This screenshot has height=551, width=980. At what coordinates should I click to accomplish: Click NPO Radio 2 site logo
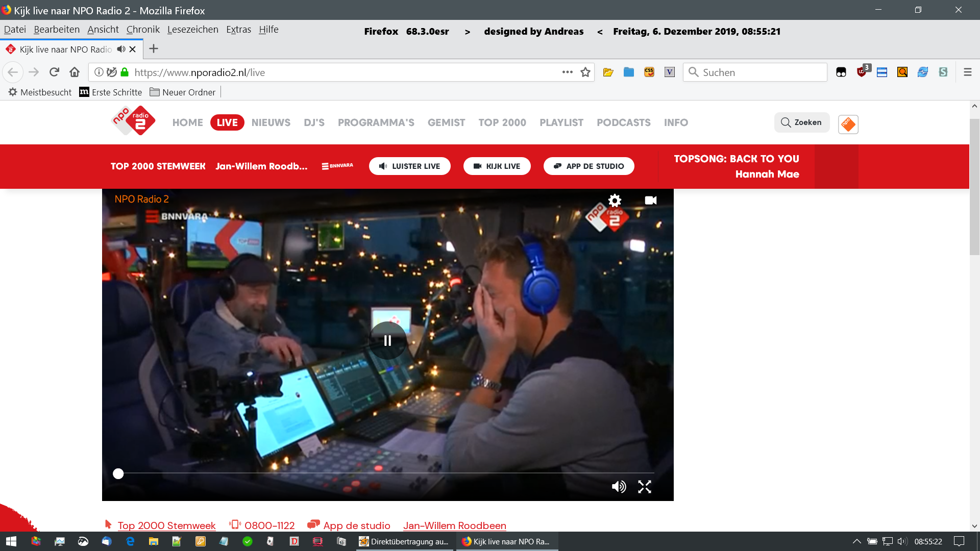(133, 121)
